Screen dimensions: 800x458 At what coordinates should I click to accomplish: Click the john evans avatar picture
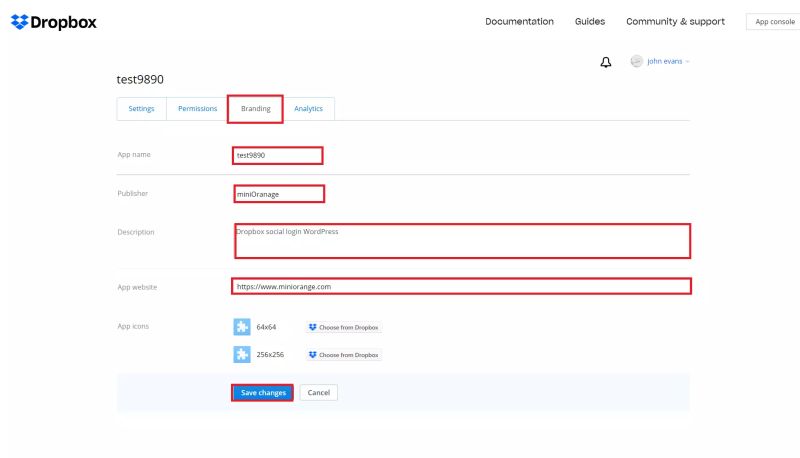point(636,61)
